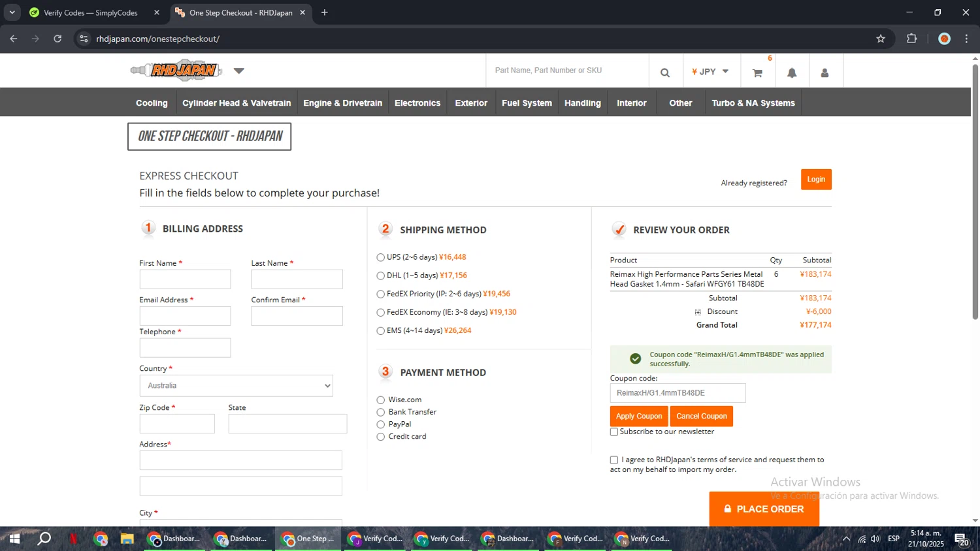The image size is (980, 551).
Task: Click the PLACE ORDER button
Action: pyautogui.click(x=764, y=509)
